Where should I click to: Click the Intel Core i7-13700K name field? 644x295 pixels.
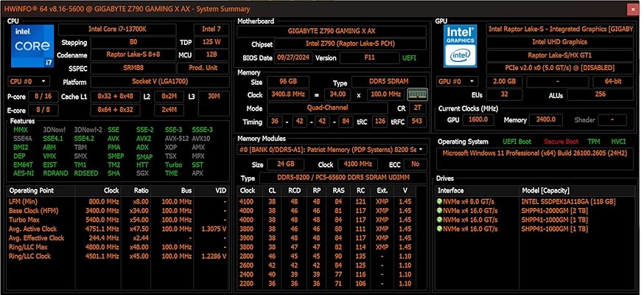pos(129,29)
